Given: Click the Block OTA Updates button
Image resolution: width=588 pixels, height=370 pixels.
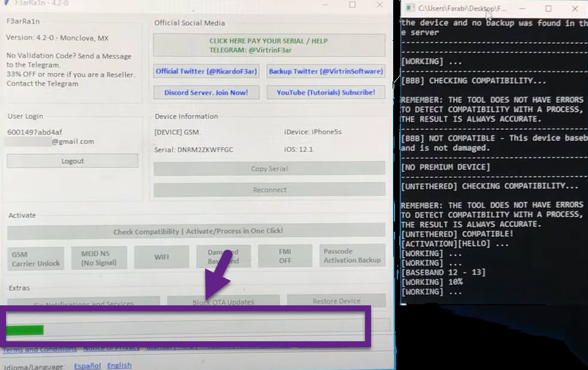Looking at the screenshot, I should tap(223, 300).
